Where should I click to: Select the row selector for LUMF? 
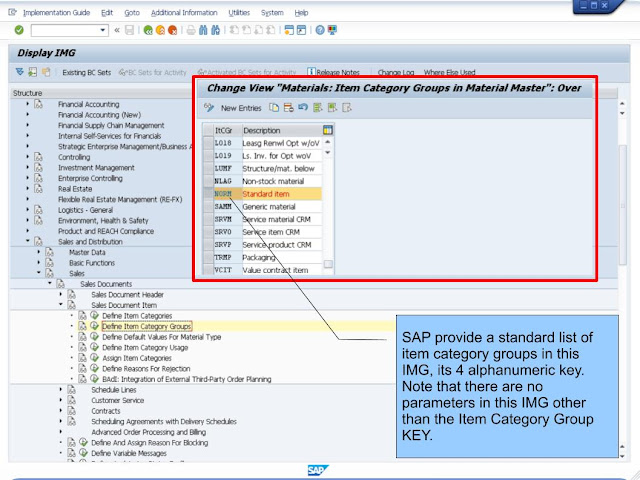208,169
